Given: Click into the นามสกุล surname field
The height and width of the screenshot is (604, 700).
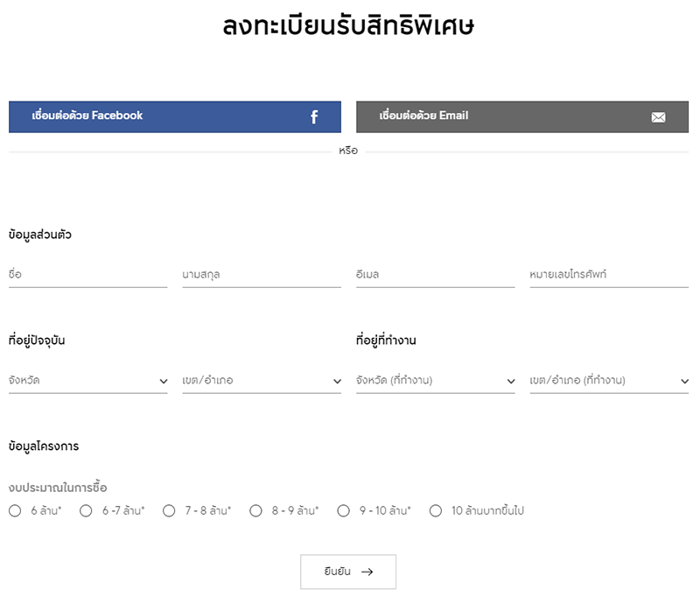Looking at the screenshot, I should point(262,275).
